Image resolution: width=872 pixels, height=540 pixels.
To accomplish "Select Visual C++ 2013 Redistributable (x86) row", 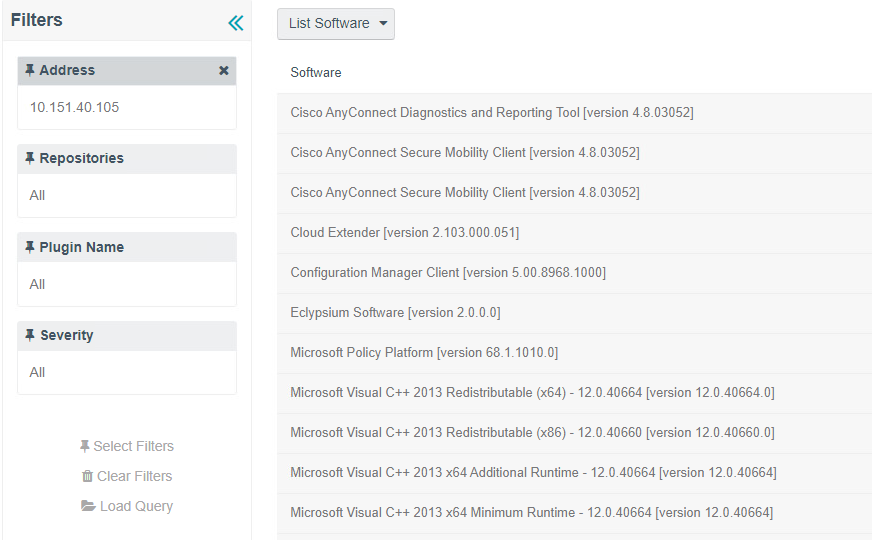I will [574, 433].
